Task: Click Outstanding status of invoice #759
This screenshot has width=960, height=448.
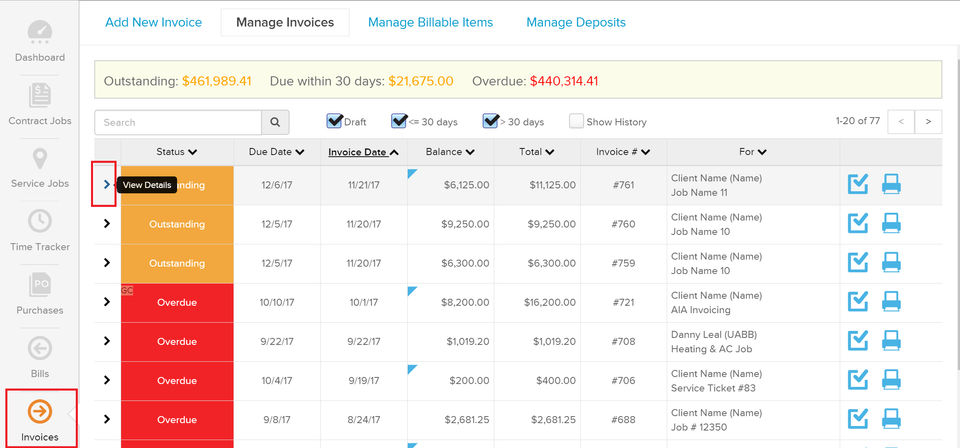Action: (177, 263)
